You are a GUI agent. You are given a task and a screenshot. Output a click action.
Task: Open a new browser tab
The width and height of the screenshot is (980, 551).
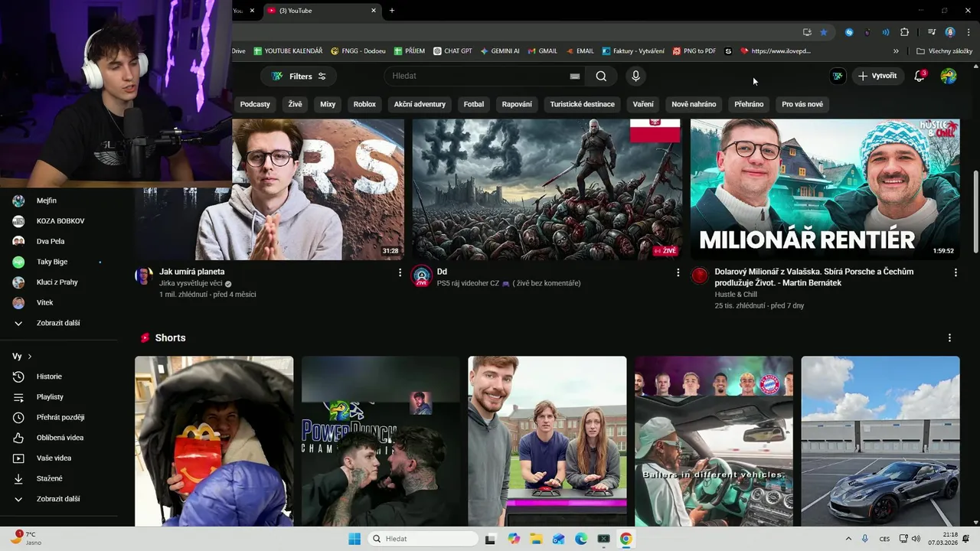coord(392,11)
